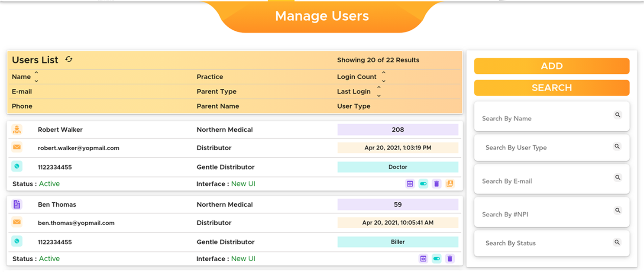Click the magnifier in Search By #NPI
644x272 pixels.
[618, 210]
